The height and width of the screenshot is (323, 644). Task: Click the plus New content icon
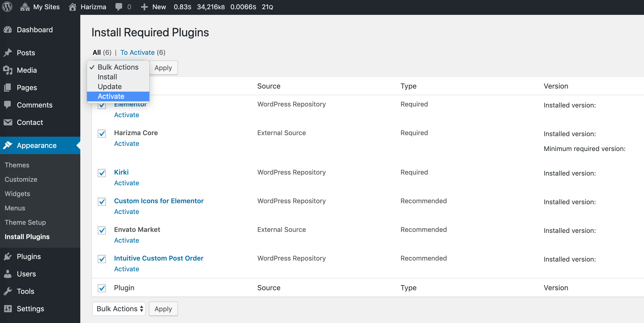[144, 7]
